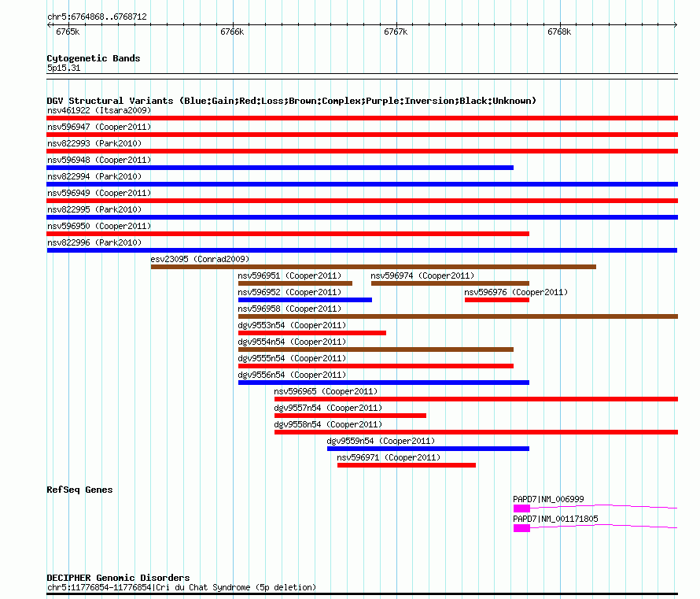
Task: Click the DECIPHER Genomic Disorders track title
Action: (118, 578)
